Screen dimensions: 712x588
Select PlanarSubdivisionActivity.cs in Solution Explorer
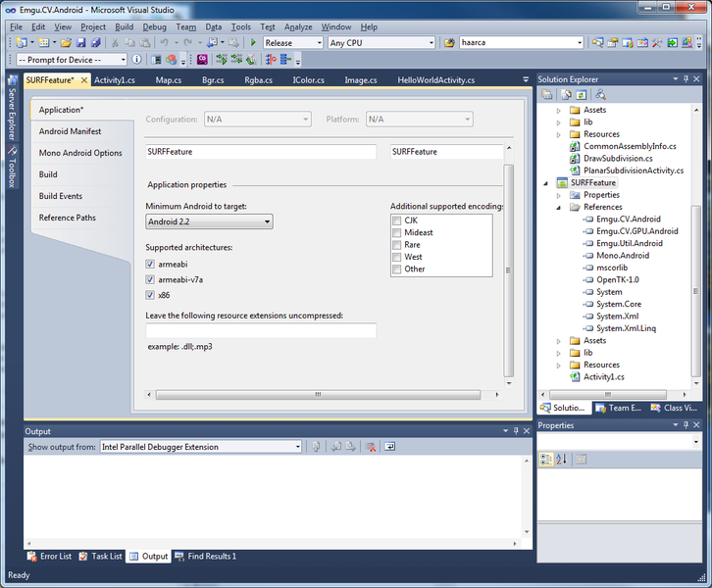point(634,171)
